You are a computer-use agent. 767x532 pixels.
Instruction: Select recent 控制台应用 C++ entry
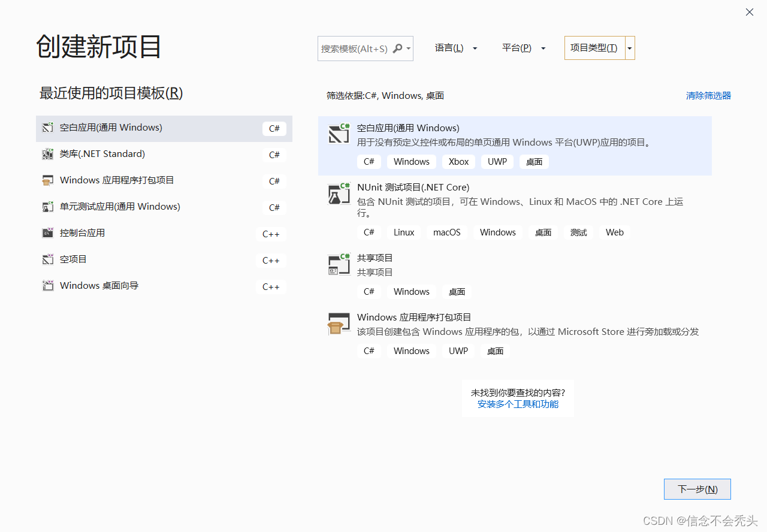point(164,234)
